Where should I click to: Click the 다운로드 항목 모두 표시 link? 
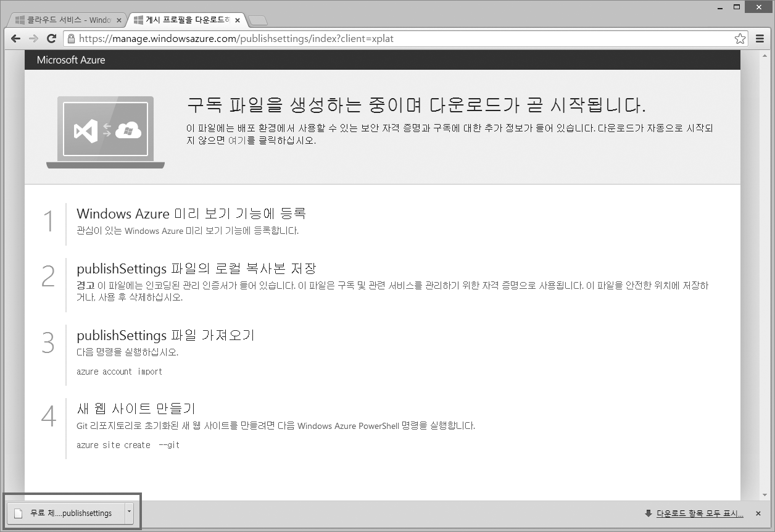click(x=700, y=513)
